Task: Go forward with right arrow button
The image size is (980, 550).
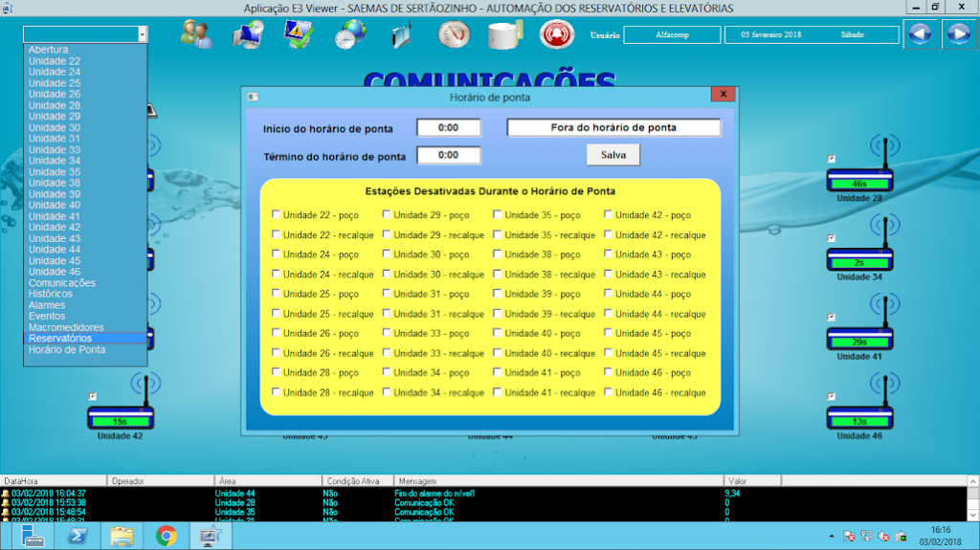Action: click(958, 34)
